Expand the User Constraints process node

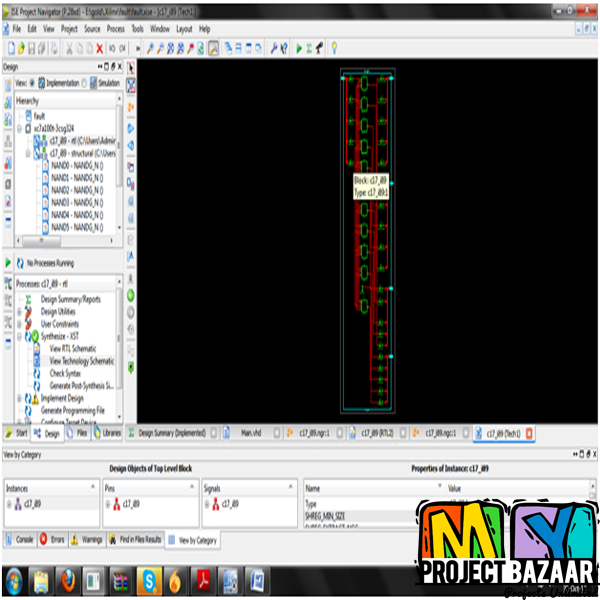(x=19, y=324)
